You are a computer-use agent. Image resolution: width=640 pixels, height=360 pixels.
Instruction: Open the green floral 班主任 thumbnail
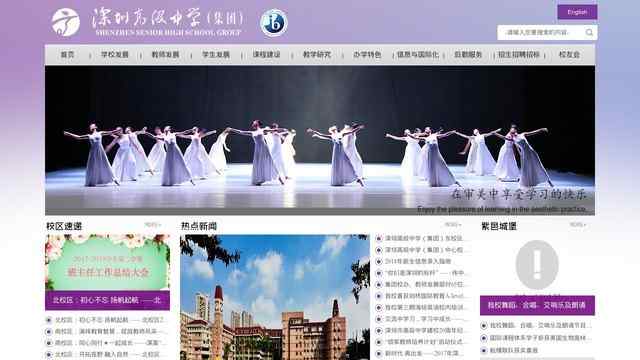tap(107, 262)
